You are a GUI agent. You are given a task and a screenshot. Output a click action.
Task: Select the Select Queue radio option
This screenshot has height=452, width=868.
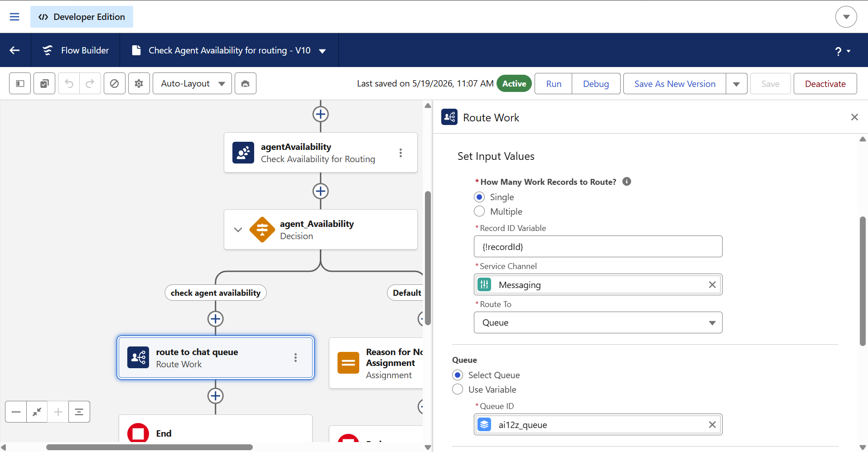[x=458, y=375]
